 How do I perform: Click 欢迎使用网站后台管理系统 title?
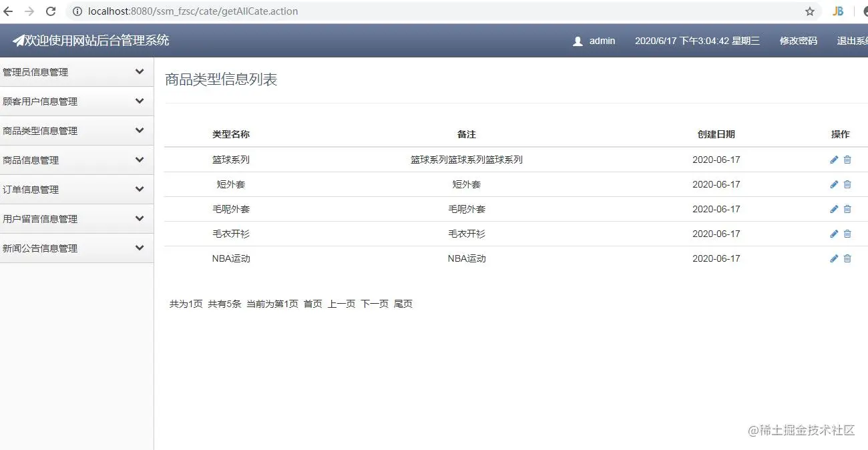point(97,41)
